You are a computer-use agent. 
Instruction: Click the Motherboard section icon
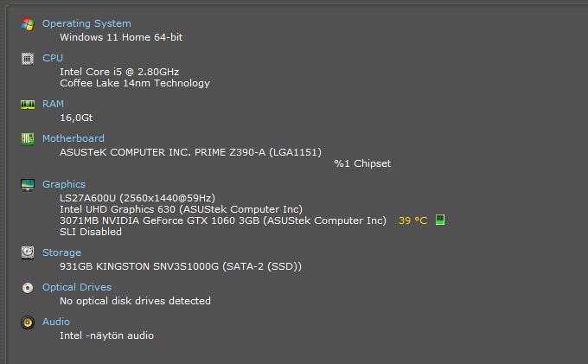[x=28, y=139]
